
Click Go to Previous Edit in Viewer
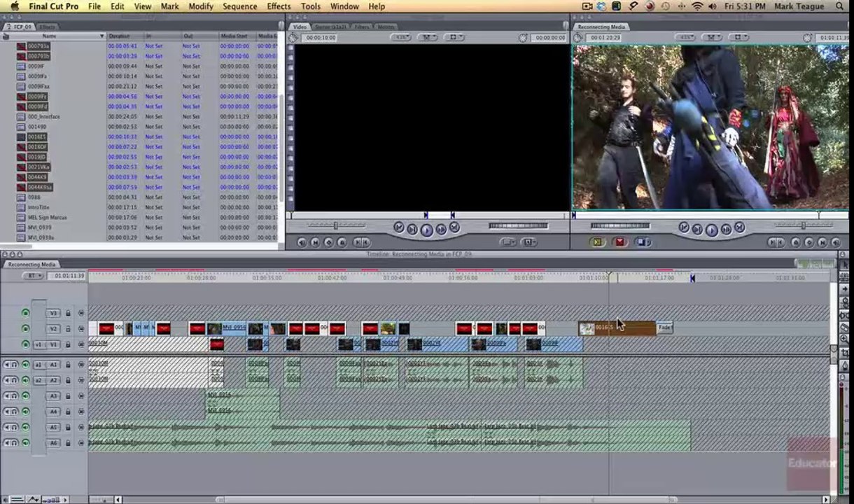399,227
